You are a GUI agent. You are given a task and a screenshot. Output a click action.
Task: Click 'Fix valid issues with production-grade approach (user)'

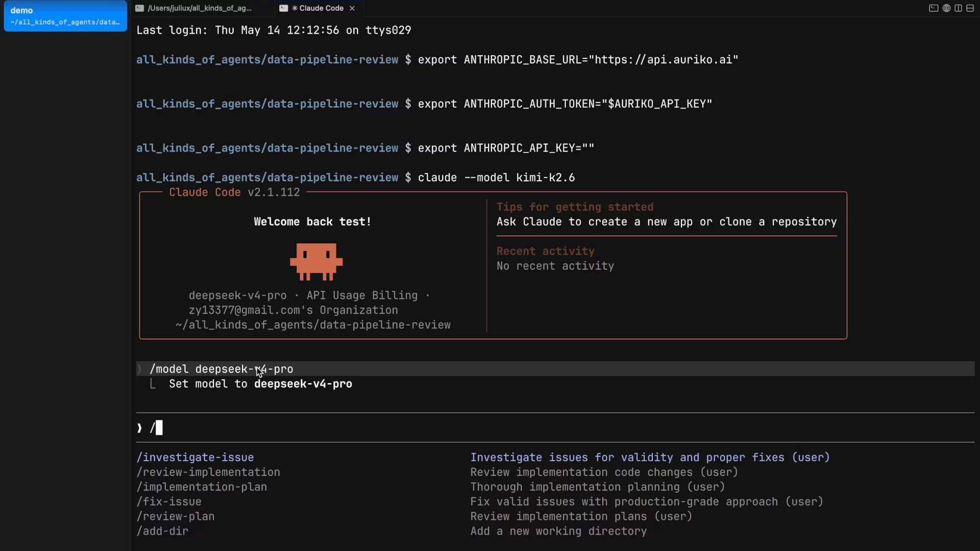pyautogui.click(x=647, y=502)
